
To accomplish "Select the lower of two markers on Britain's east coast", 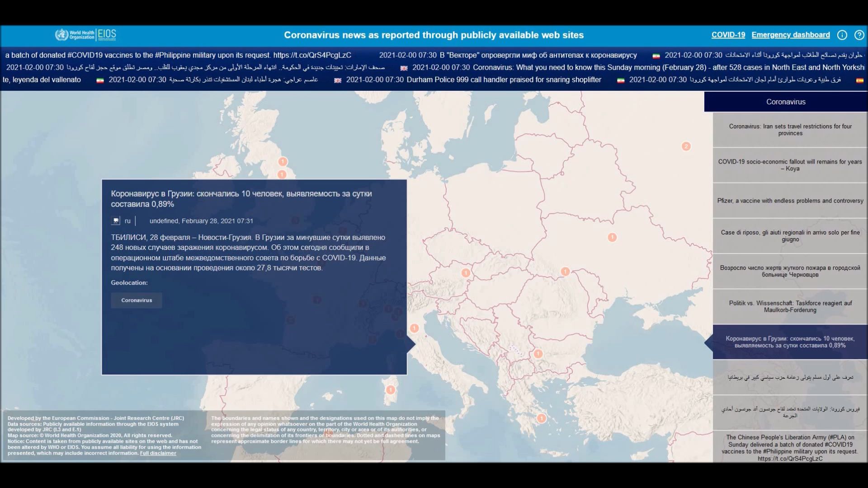I will [x=282, y=174].
